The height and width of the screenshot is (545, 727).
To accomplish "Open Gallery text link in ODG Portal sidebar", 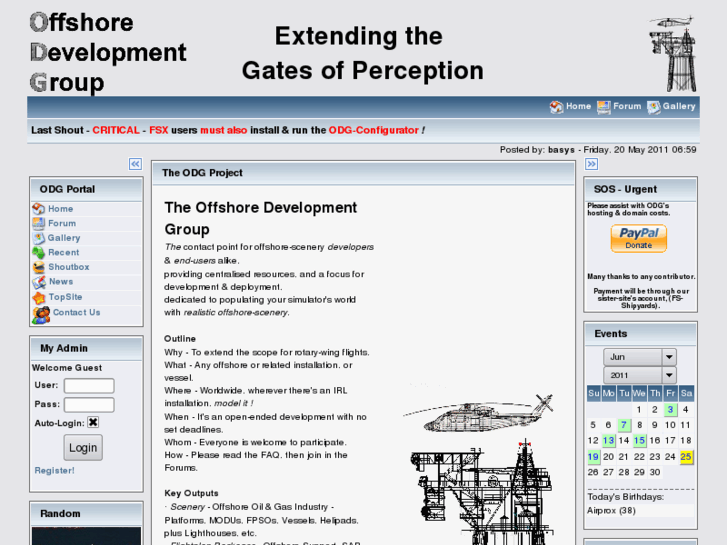I will [x=64, y=238].
